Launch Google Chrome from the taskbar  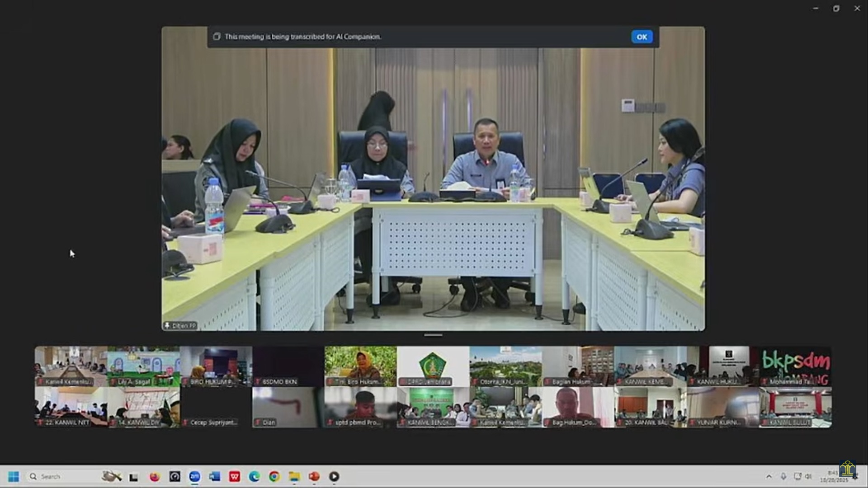[274, 476]
